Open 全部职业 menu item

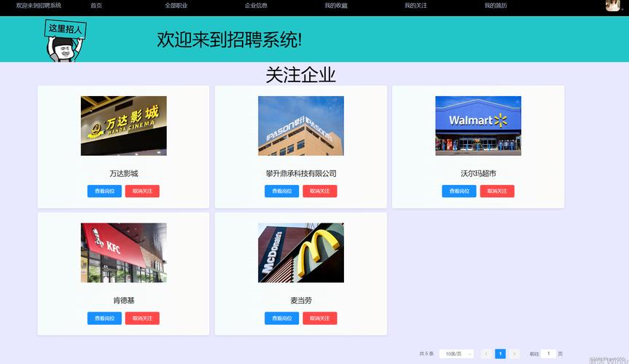(x=176, y=6)
